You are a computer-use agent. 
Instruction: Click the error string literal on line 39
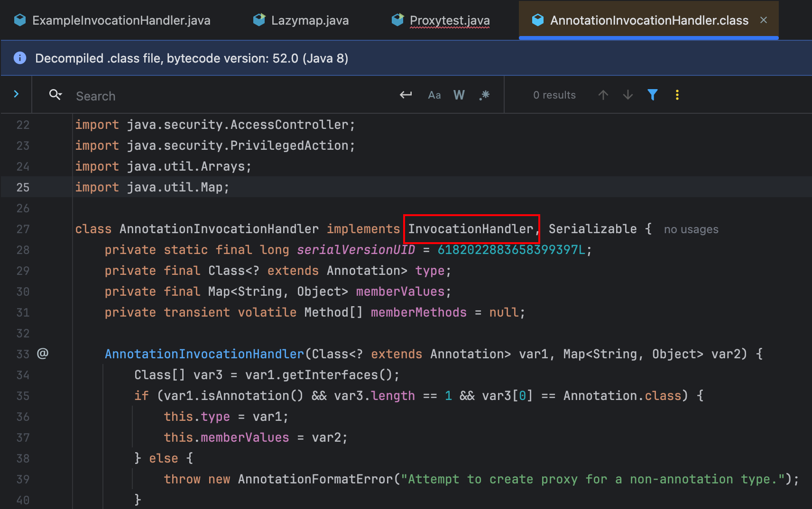(x=593, y=479)
